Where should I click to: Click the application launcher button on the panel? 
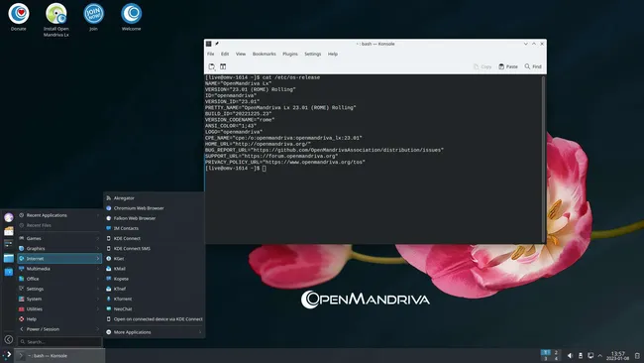click(x=7, y=356)
